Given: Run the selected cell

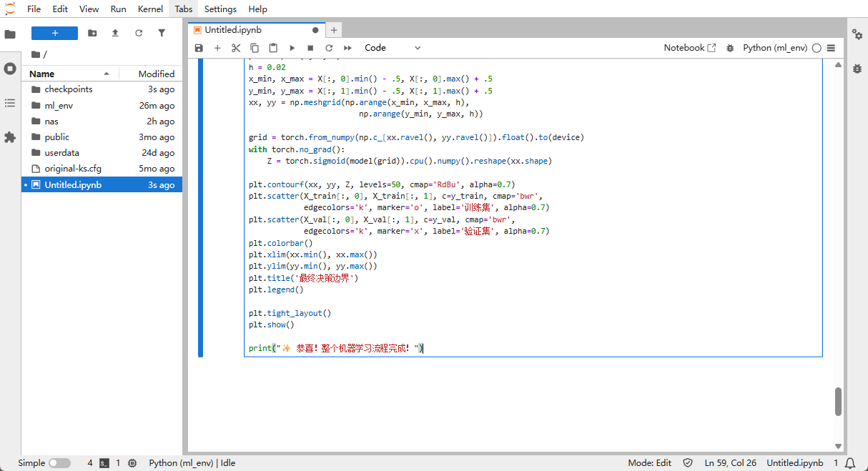Looking at the screenshot, I should pyautogui.click(x=292, y=48).
